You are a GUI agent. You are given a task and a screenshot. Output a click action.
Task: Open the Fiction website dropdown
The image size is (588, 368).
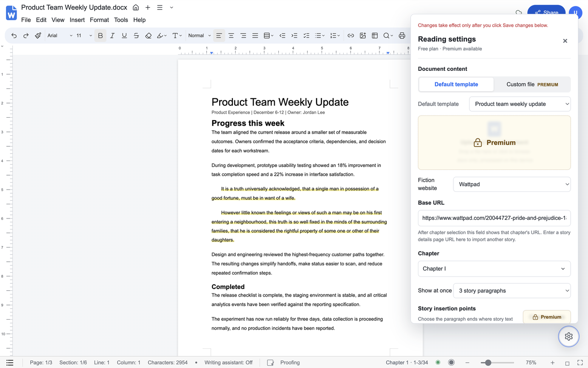pos(512,184)
